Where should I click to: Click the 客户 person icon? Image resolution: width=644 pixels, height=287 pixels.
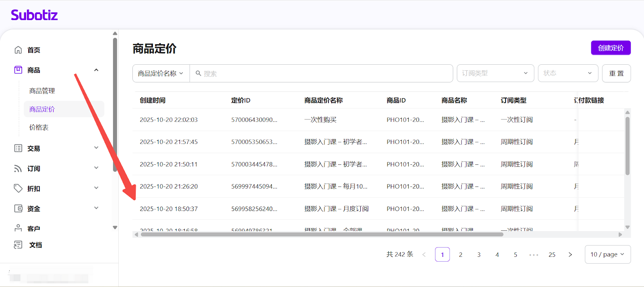tap(18, 228)
